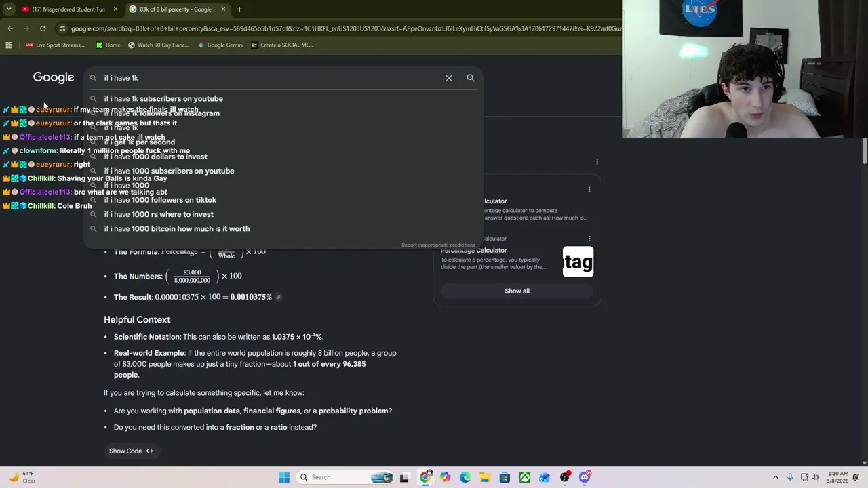Open the Xbox app from the taskbar
The height and width of the screenshot is (488, 868).
click(x=525, y=477)
